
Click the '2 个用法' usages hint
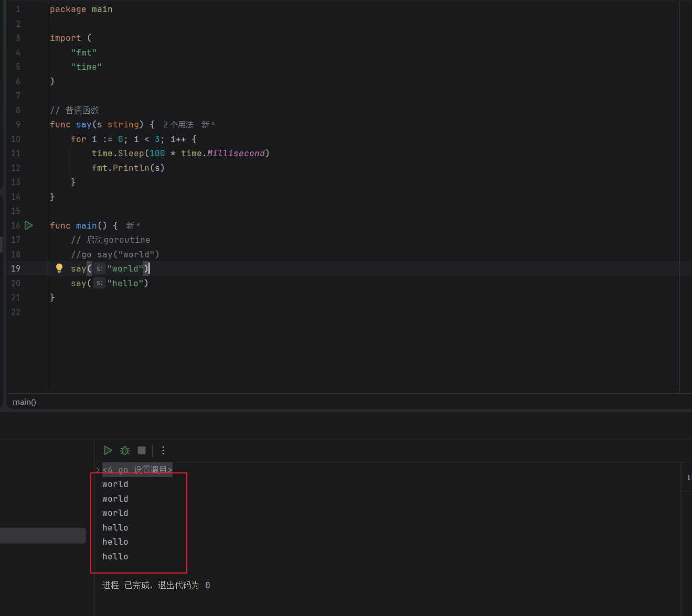click(178, 125)
